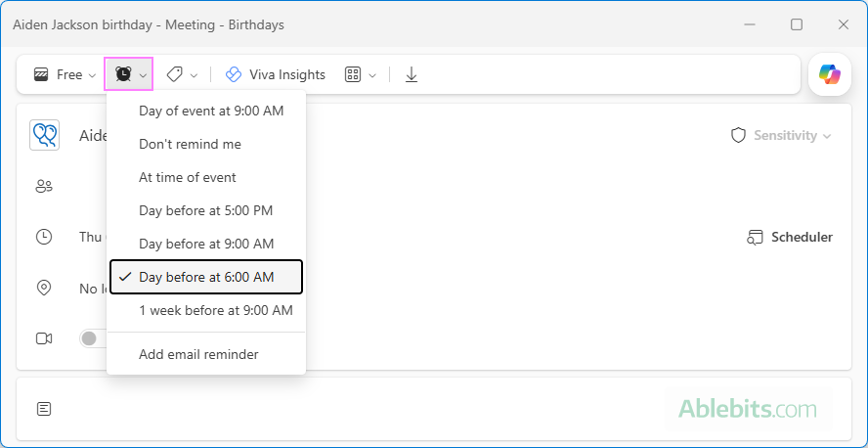
Task: Click the apps grid icon
Action: point(353,74)
